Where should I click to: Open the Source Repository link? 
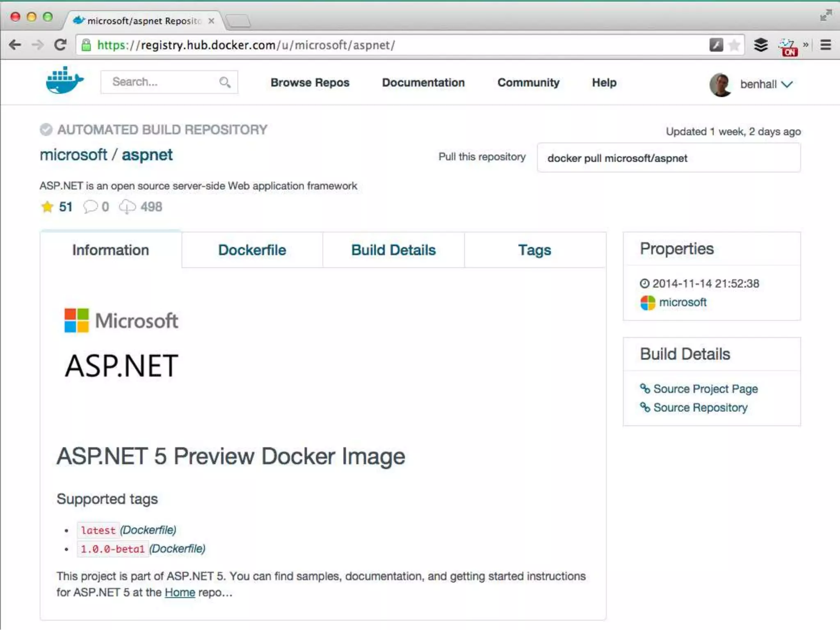point(701,407)
